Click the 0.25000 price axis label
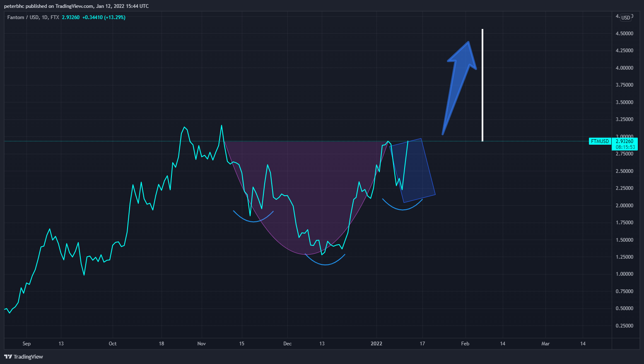Screen dimensions: 644x364 [625, 326]
